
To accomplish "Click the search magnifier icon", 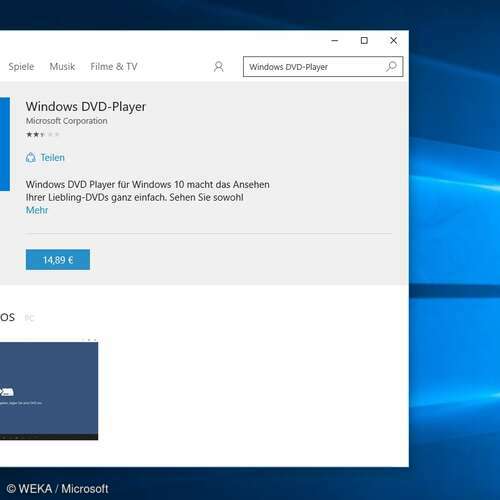I will coord(391,67).
